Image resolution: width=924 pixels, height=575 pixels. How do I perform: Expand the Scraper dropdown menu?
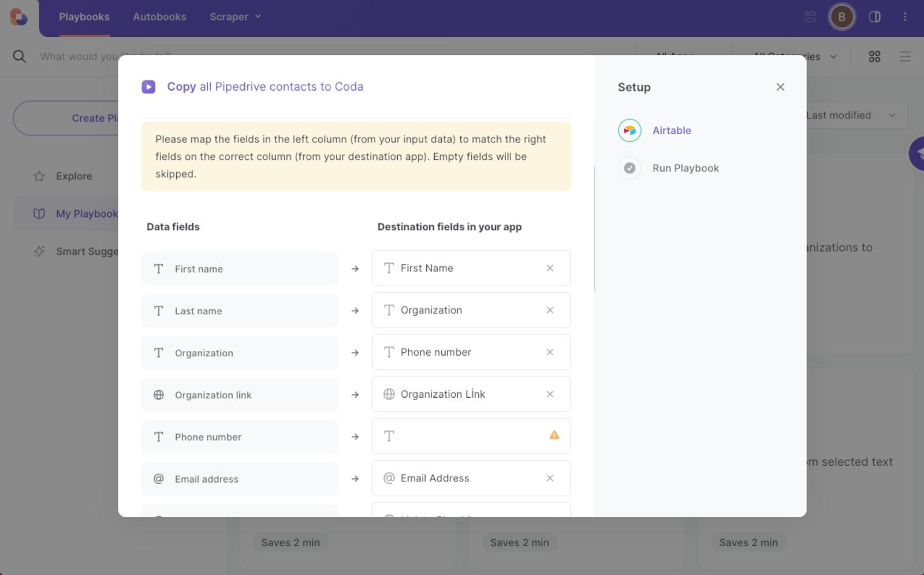(x=235, y=17)
